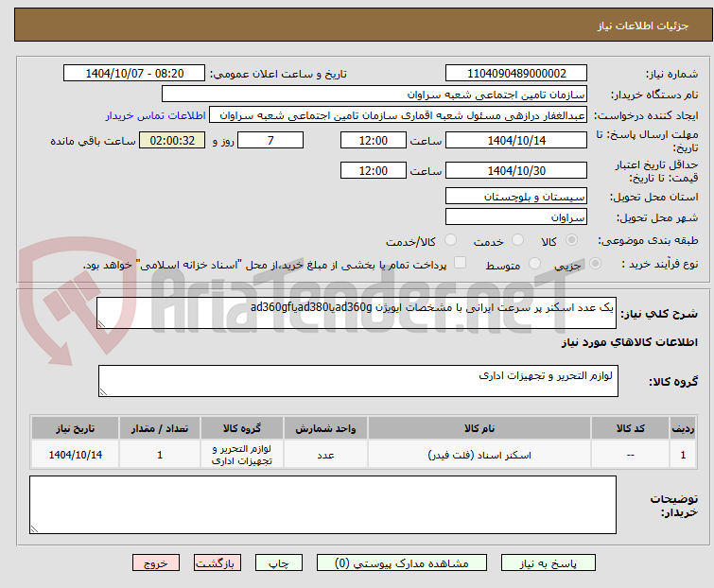The height and width of the screenshot is (588, 714).
Task: Click the شماره نیاز number field
Action: (x=516, y=74)
